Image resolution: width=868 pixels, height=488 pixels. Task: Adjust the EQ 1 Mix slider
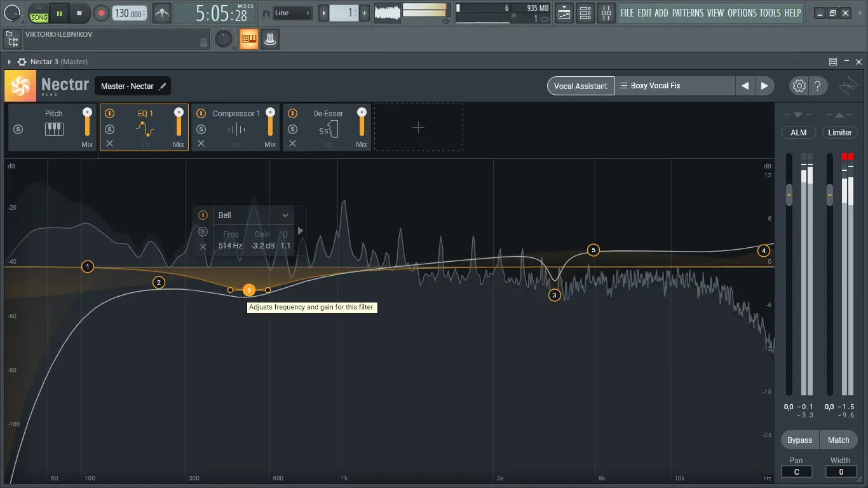pyautogui.click(x=179, y=123)
